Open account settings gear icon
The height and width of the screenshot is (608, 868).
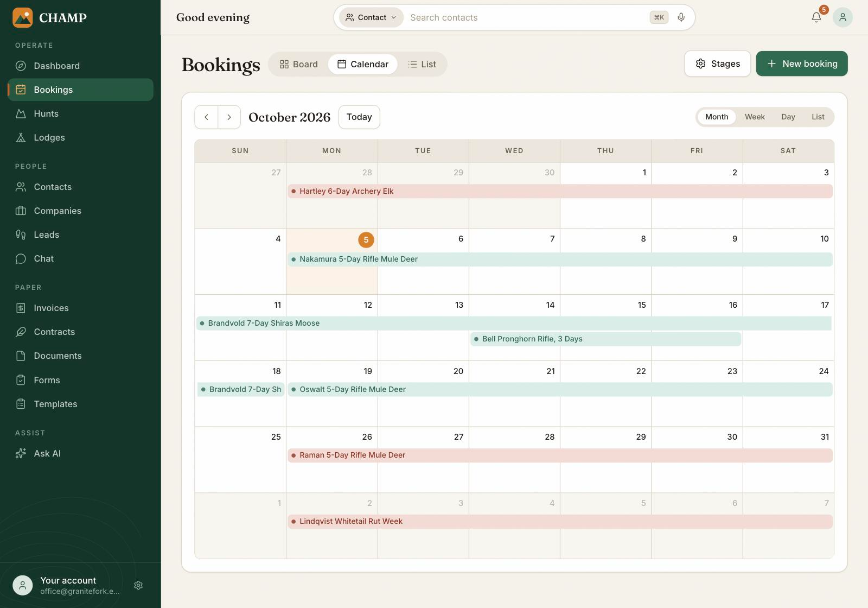pos(138,585)
